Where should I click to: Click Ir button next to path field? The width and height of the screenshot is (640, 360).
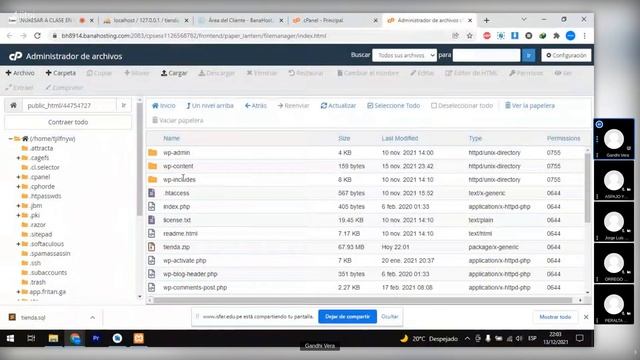point(124,105)
